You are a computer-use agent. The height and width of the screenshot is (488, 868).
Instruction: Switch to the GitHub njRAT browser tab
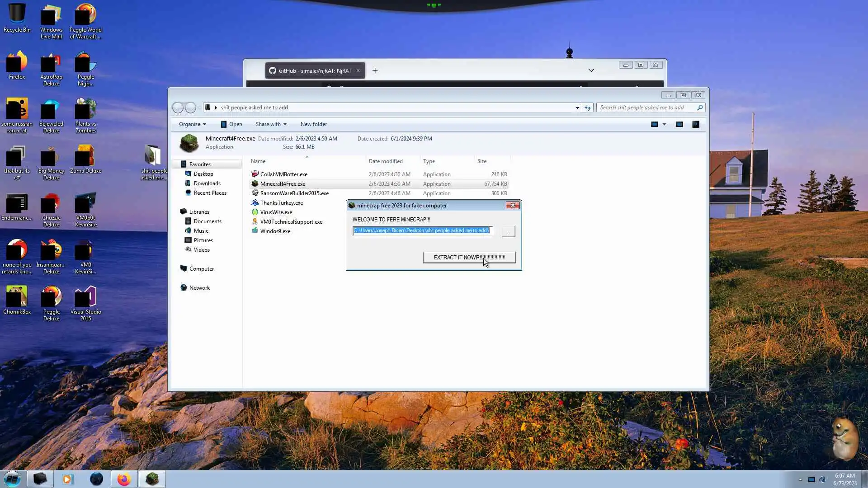click(312, 71)
